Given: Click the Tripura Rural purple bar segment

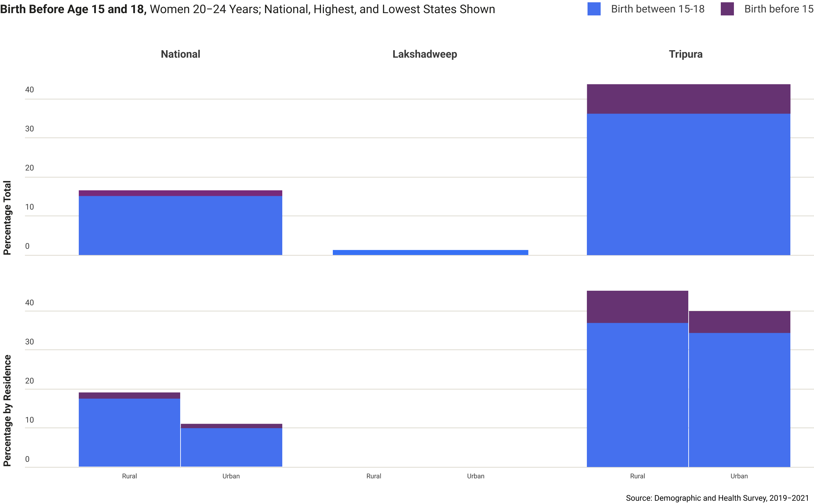Looking at the screenshot, I should [x=637, y=307].
